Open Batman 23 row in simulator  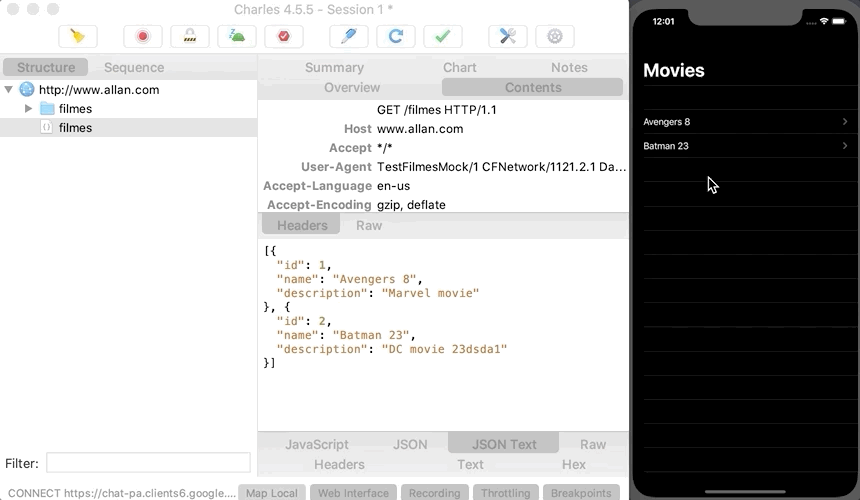click(x=747, y=146)
